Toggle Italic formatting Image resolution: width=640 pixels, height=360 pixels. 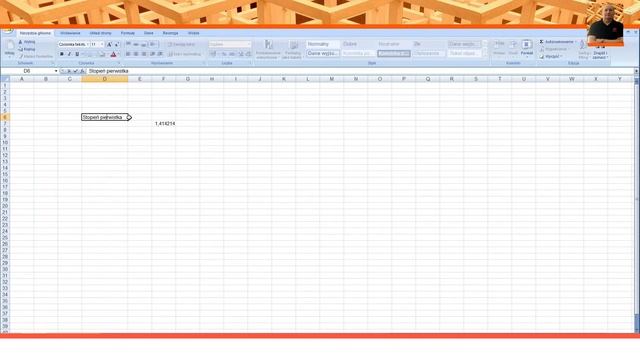click(x=69, y=54)
